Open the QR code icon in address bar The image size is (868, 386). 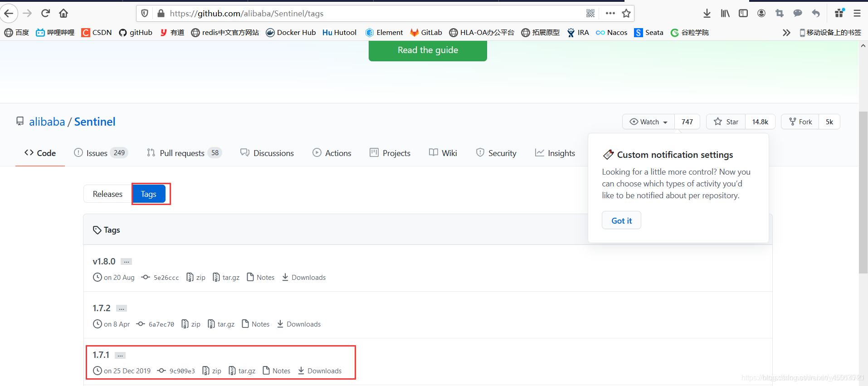590,14
